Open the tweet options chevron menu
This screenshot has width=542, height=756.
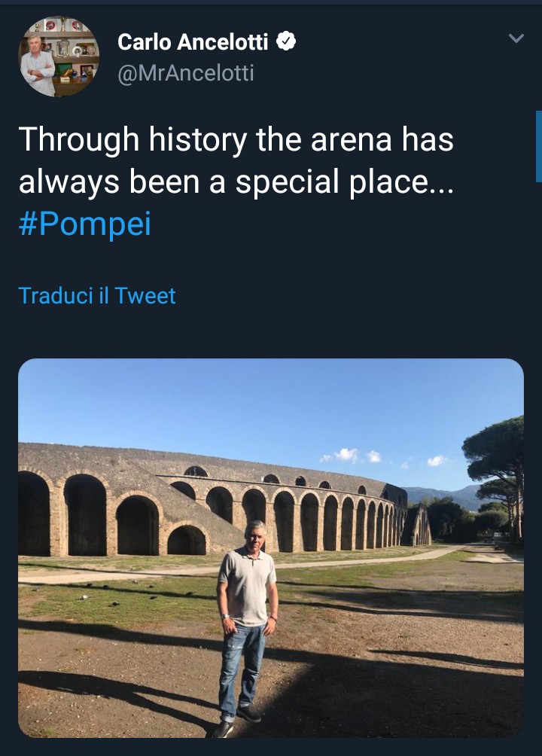(x=516, y=38)
